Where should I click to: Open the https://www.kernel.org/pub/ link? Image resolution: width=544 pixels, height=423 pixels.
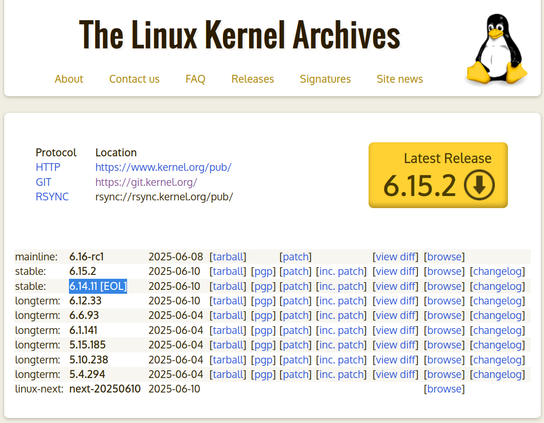pyautogui.click(x=163, y=167)
